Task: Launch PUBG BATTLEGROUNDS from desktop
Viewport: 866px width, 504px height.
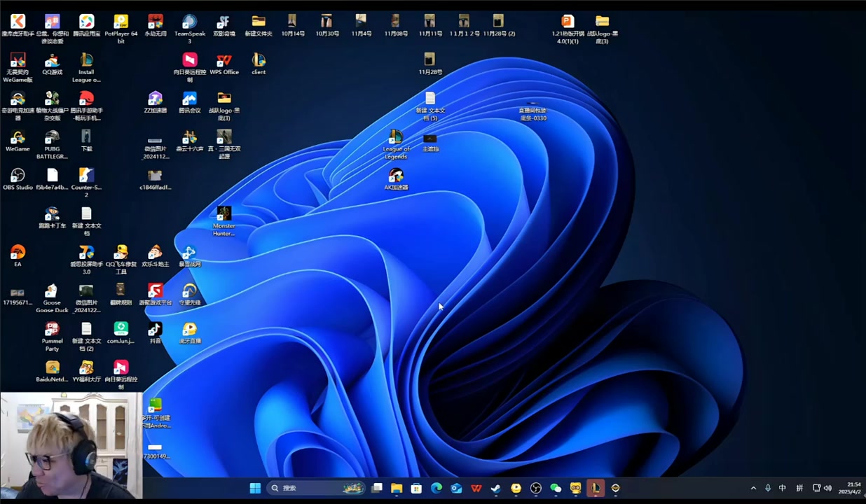Action: [52, 138]
